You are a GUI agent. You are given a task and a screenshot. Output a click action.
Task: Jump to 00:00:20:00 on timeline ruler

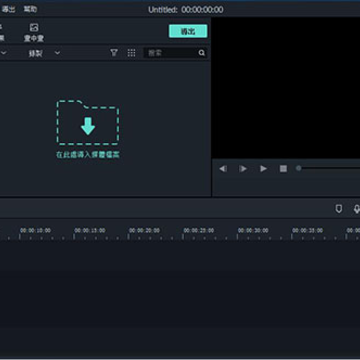[144, 230]
